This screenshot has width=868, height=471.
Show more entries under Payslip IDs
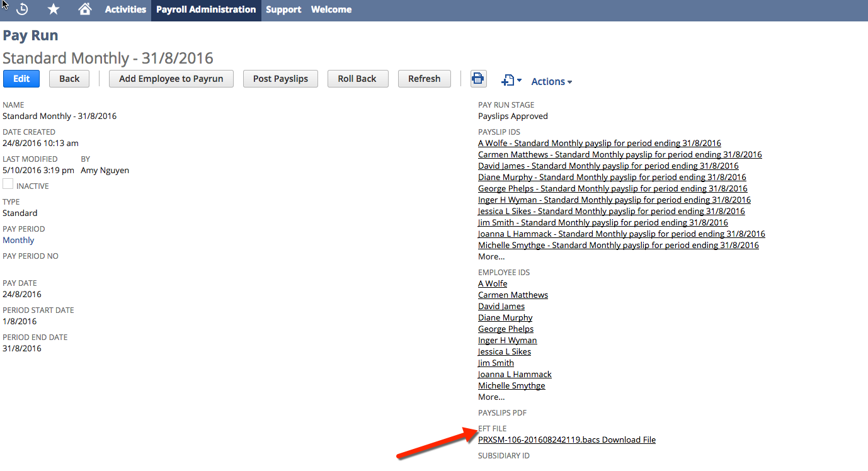491,256
